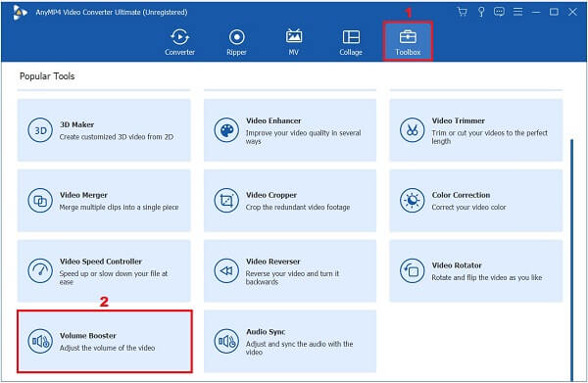Open the hamburger menu in title bar

517,12
